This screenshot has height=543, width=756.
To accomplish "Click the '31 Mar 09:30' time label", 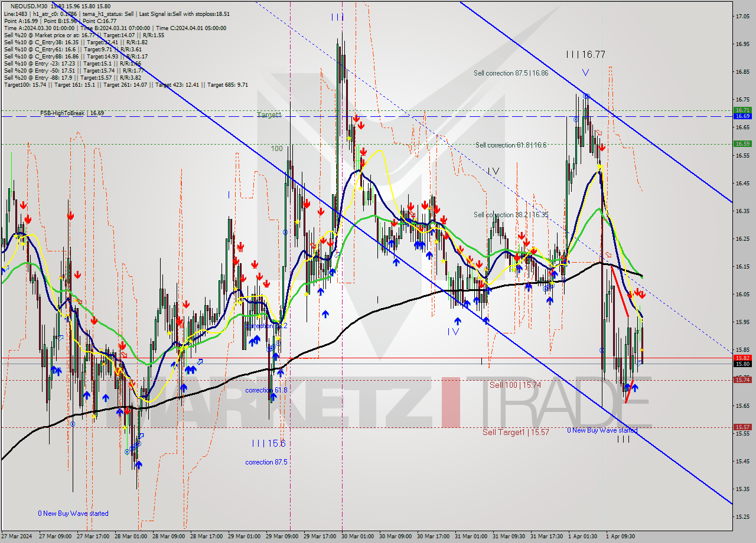I will pyautogui.click(x=509, y=537).
